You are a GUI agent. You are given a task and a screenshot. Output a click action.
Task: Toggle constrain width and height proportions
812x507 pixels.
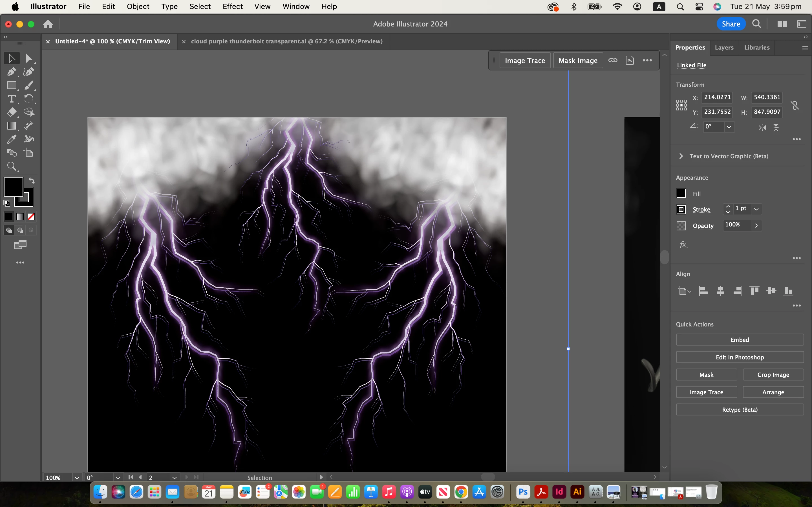(x=795, y=105)
